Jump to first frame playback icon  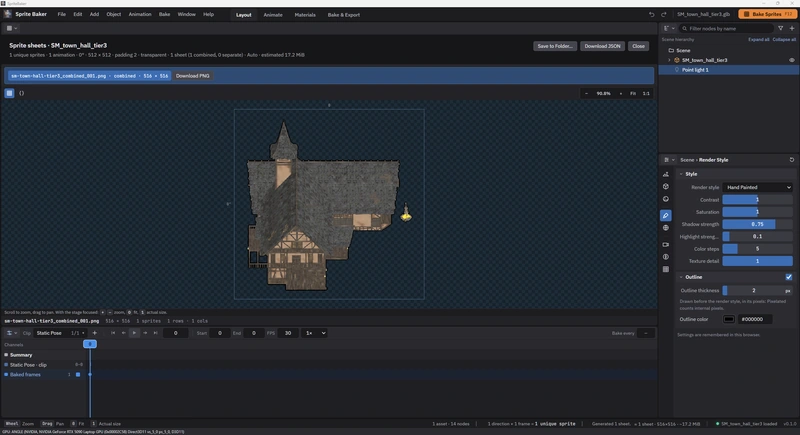point(113,333)
